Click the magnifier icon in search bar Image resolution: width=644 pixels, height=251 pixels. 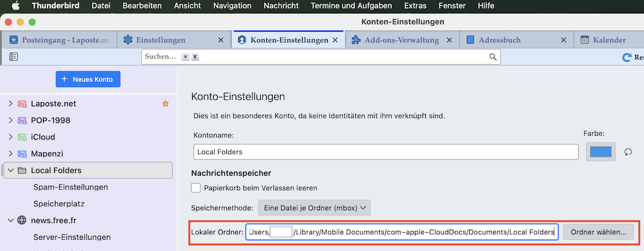[x=493, y=57]
